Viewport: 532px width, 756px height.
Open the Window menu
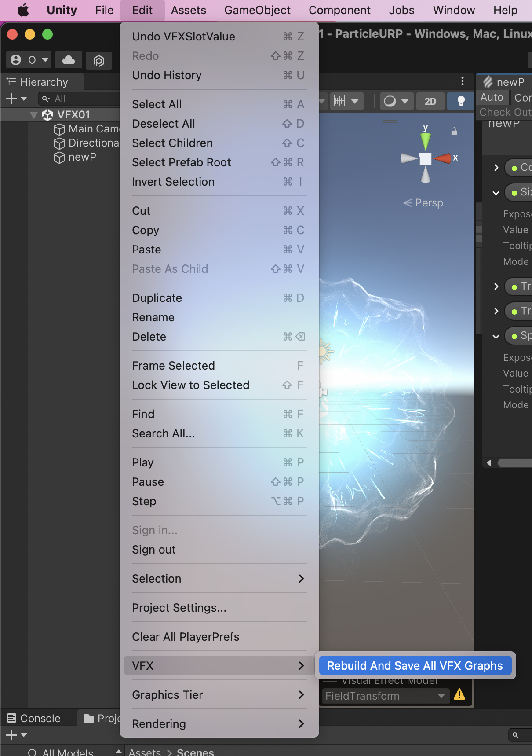pos(454,10)
